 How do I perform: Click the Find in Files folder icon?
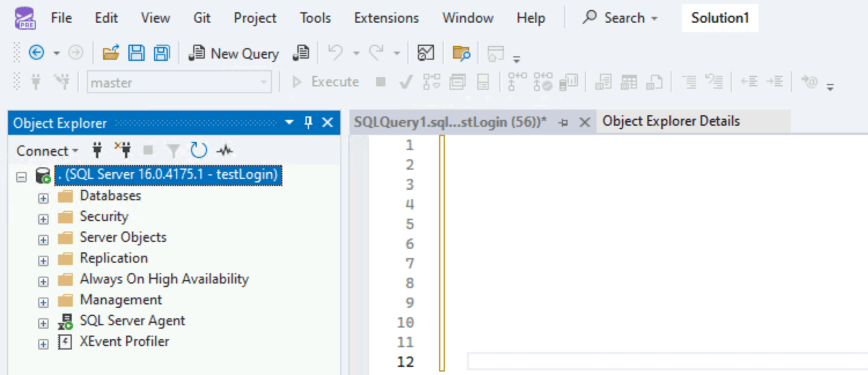[461, 53]
